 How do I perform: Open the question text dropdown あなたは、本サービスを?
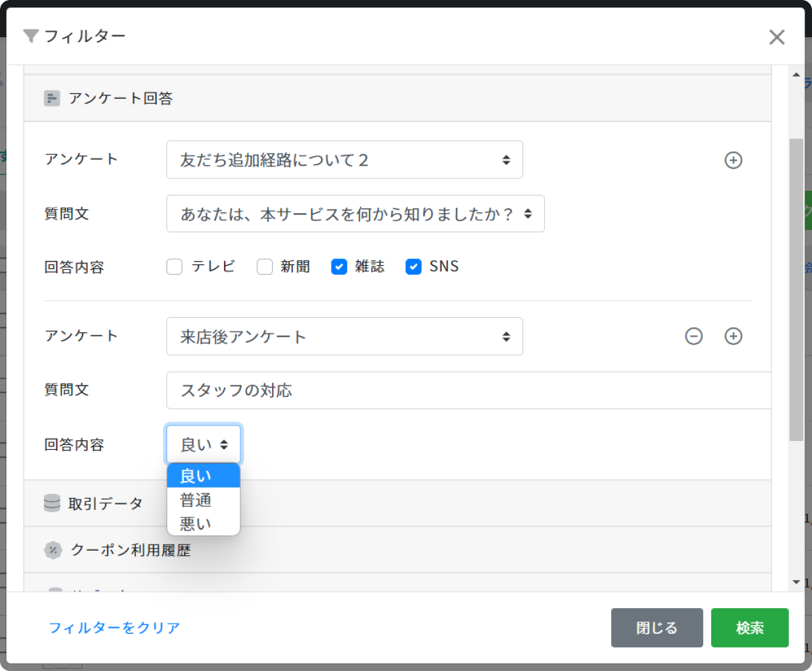pyautogui.click(x=355, y=214)
